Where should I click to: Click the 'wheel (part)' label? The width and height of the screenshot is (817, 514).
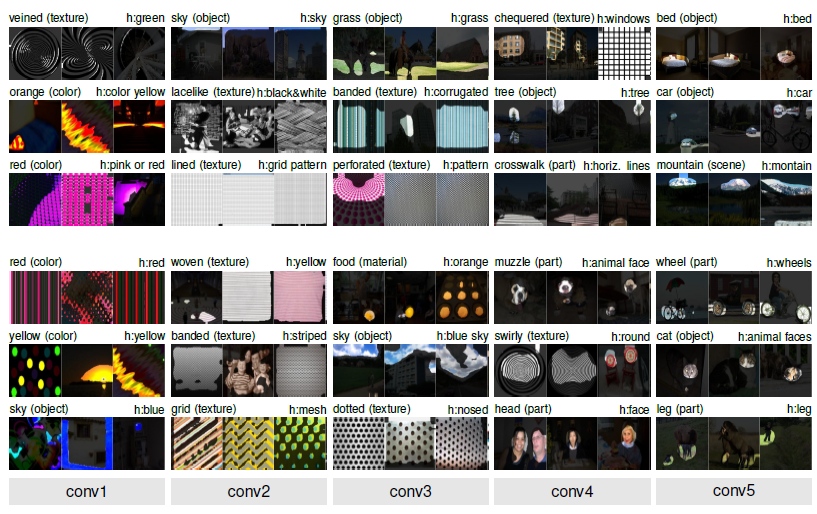click(687, 262)
